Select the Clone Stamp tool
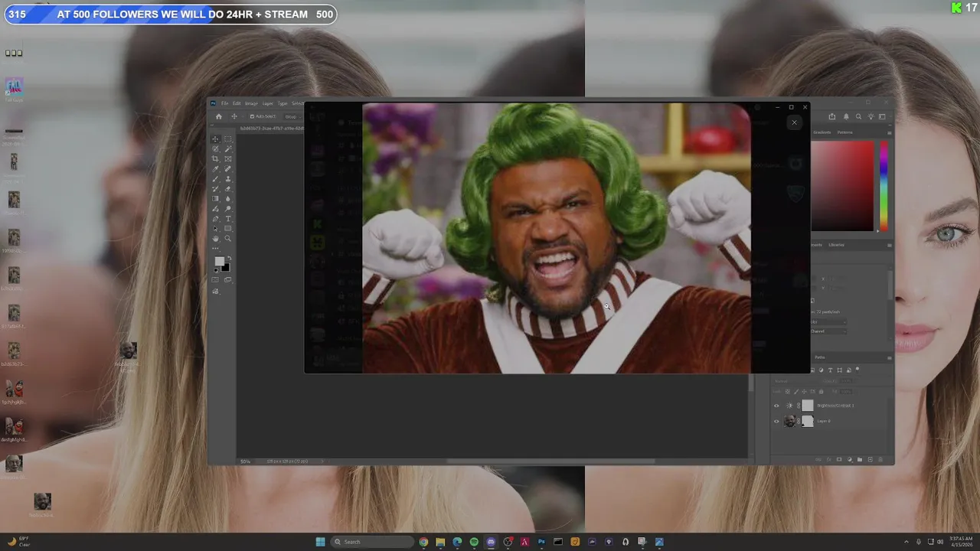980x551 pixels. (228, 179)
